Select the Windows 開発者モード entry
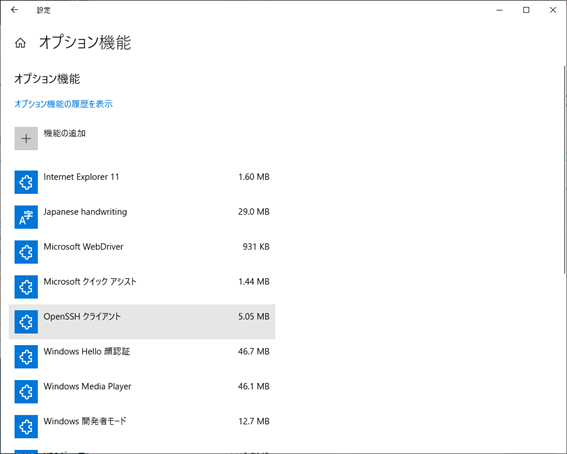Screen dimensions: 567x454 pos(142,427)
